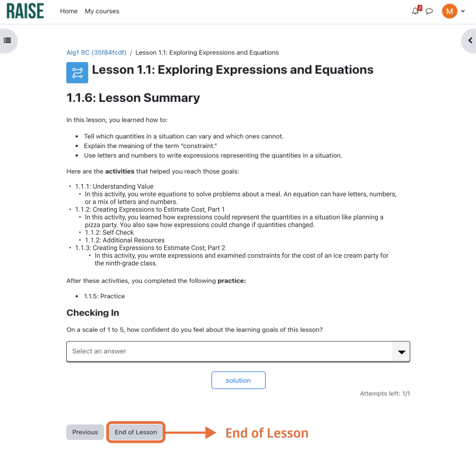
Task: Click the red notification count badge
Action: 420,8
